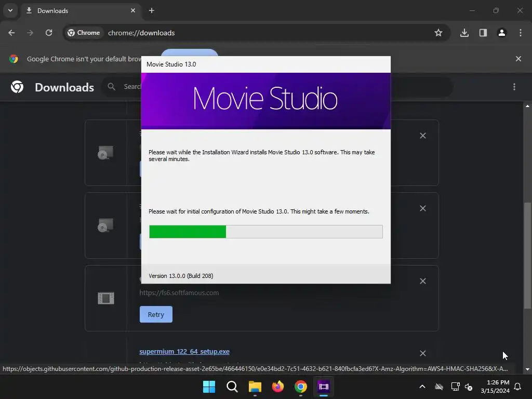Click the muted volume tray icon
Screen dimensions: 532x399
(469, 387)
